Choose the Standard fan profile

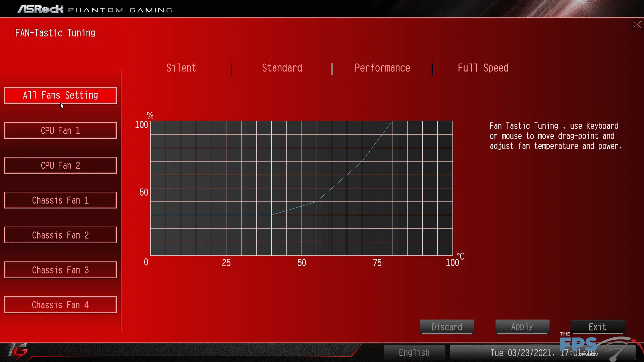[x=282, y=68]
